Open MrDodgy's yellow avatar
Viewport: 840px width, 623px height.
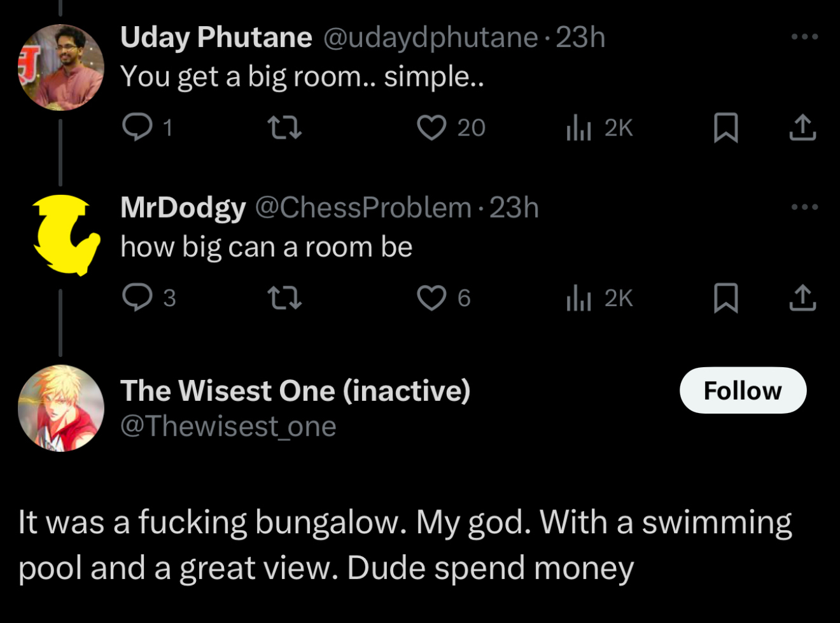click(64, 235)
